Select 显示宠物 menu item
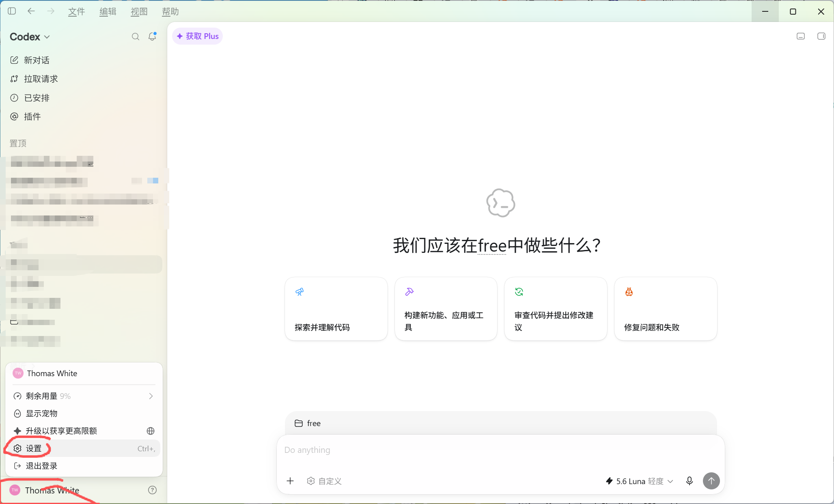 [84, 414]
